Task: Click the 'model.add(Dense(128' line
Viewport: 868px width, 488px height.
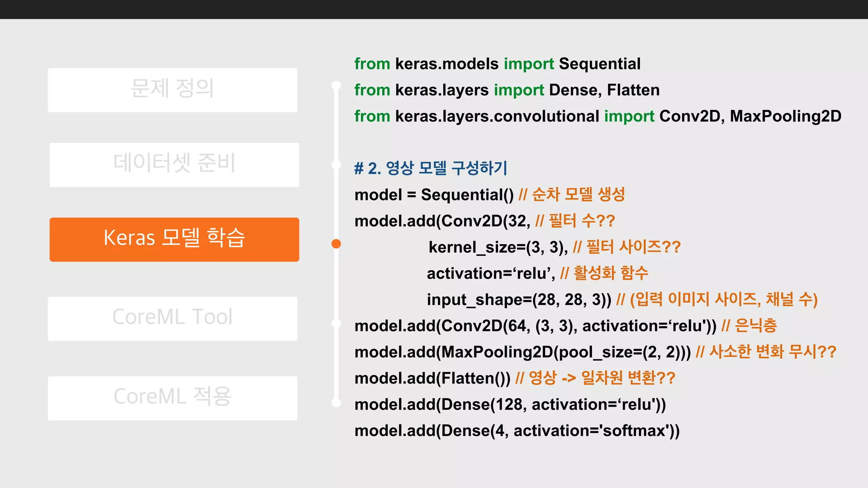Action: 510,405
